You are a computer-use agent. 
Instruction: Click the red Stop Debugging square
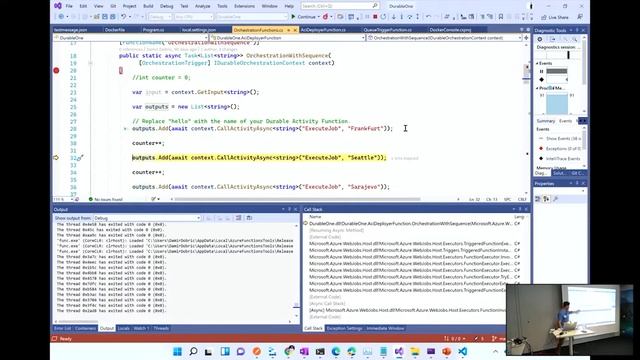(x=375, y=17)
